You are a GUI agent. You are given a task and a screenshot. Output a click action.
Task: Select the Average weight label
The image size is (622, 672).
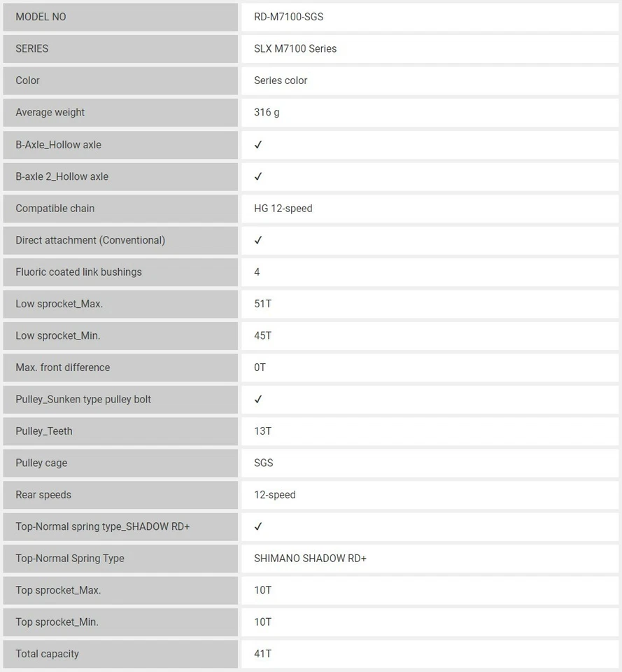click(50, 112)
